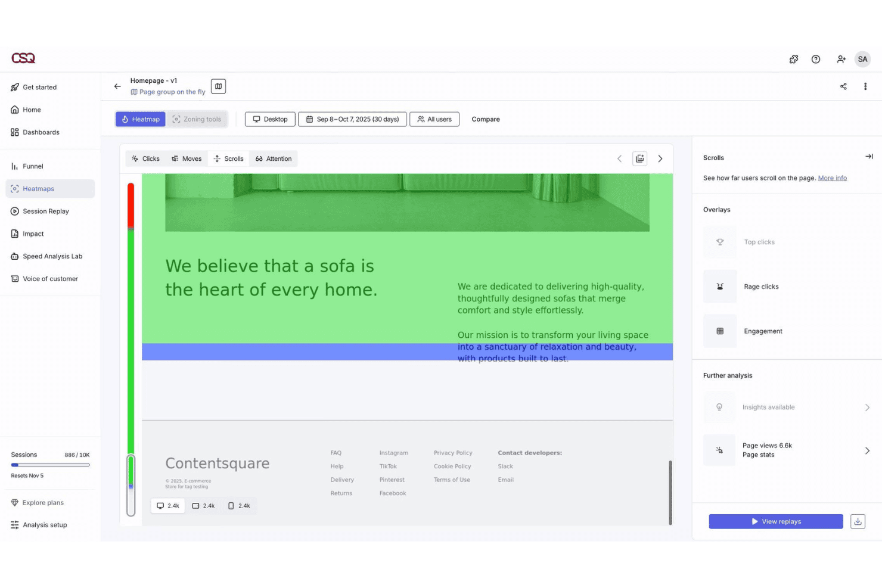Go to previous page with left chevron
This screenshot has width=882, height=588.
point(619,158)
